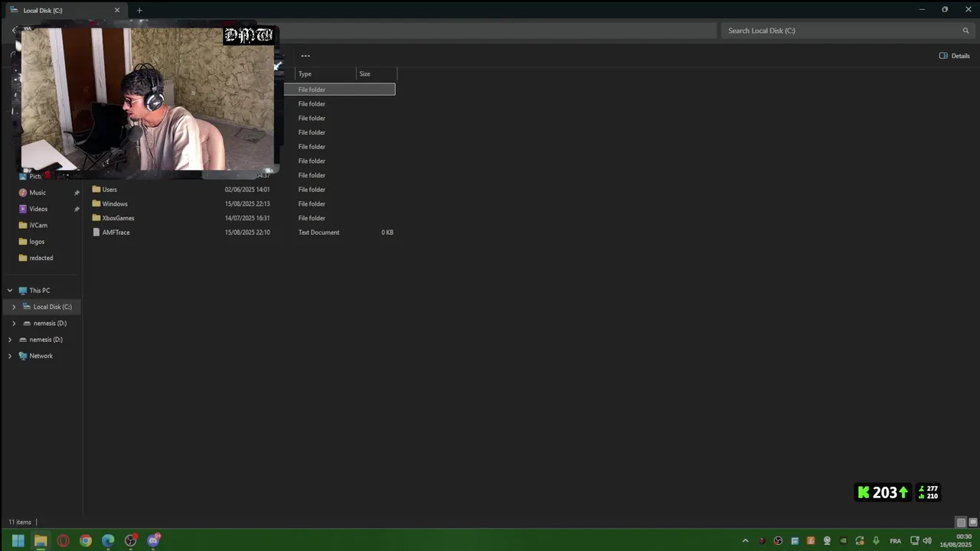Switch to details list view button
This screenshot has height=551, width=980.
961,523
